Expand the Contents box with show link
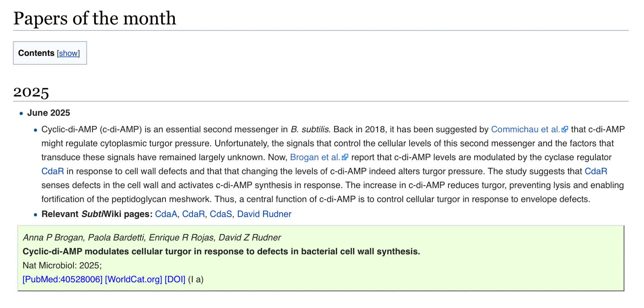Viewport: 644px width, 308px height. click(x=68, y=53)
